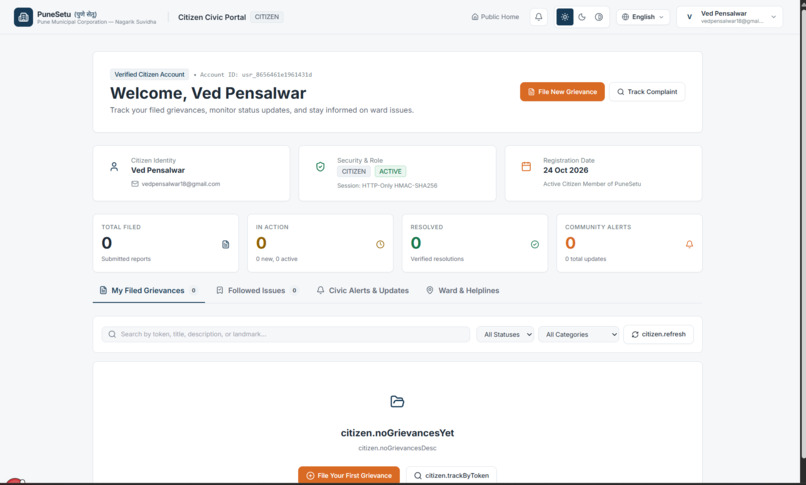The image size is (806, 485).
Task: Click the Resolved check-circle icon
Action: tap(535, 245)
